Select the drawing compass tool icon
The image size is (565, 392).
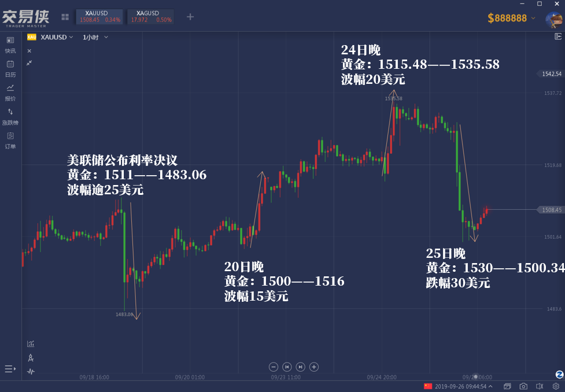pyautogui.click(x=31, y=358)
